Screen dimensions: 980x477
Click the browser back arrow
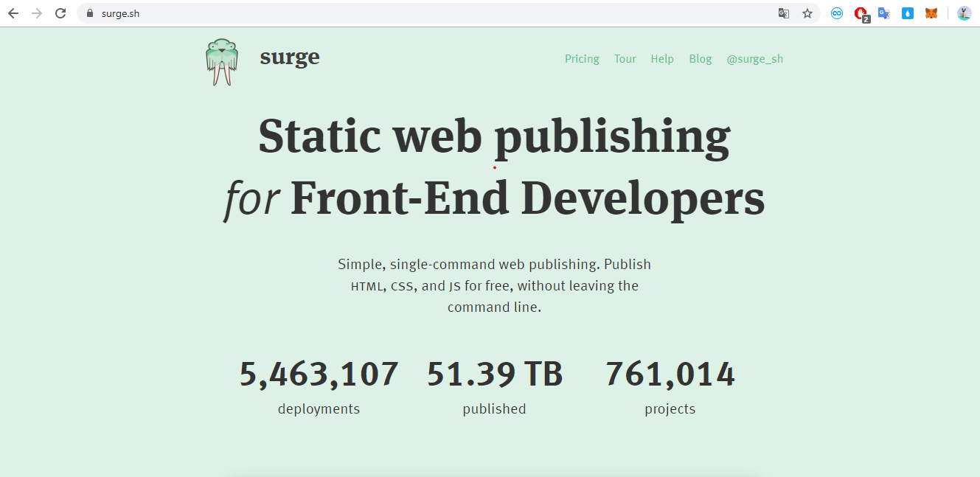pos(13,13)
